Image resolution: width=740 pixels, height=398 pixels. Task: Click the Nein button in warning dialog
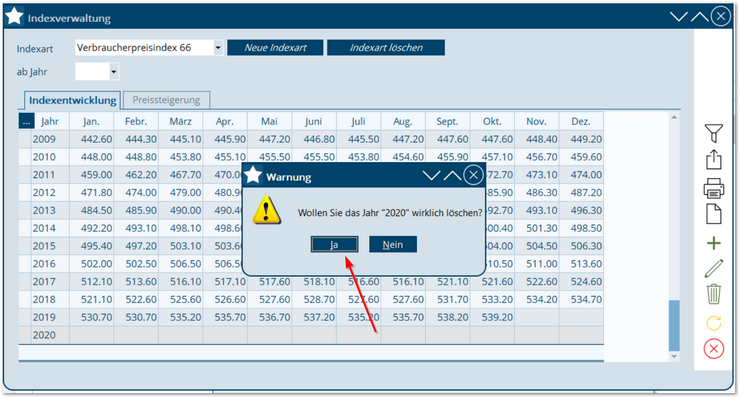[x=393, y=245]
